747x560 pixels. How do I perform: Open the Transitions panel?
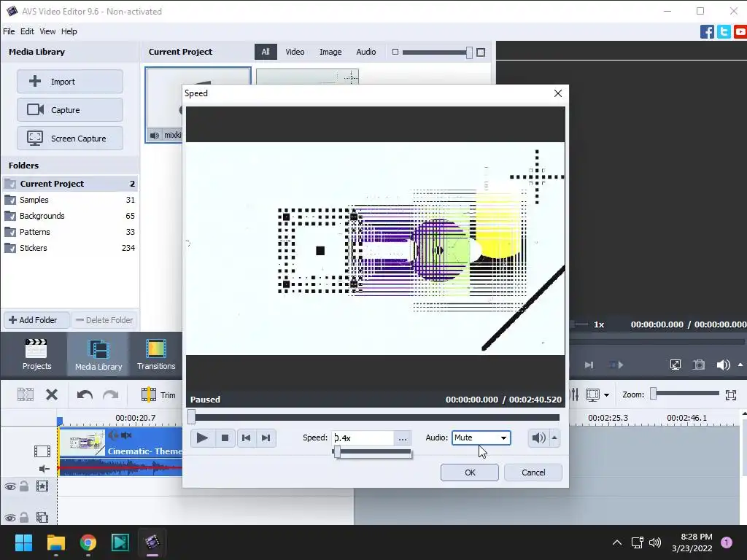point(156,354)
